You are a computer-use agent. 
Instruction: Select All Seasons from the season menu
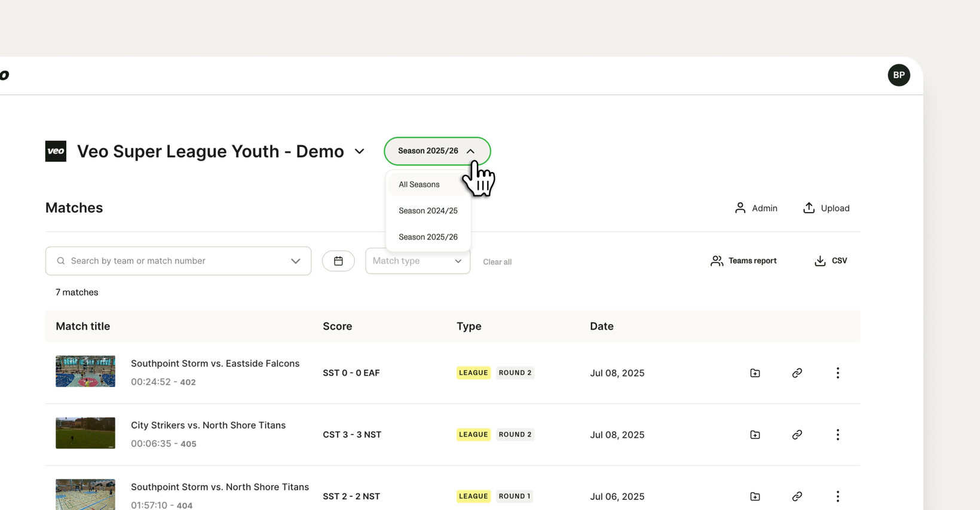click(x=419, y=185)
